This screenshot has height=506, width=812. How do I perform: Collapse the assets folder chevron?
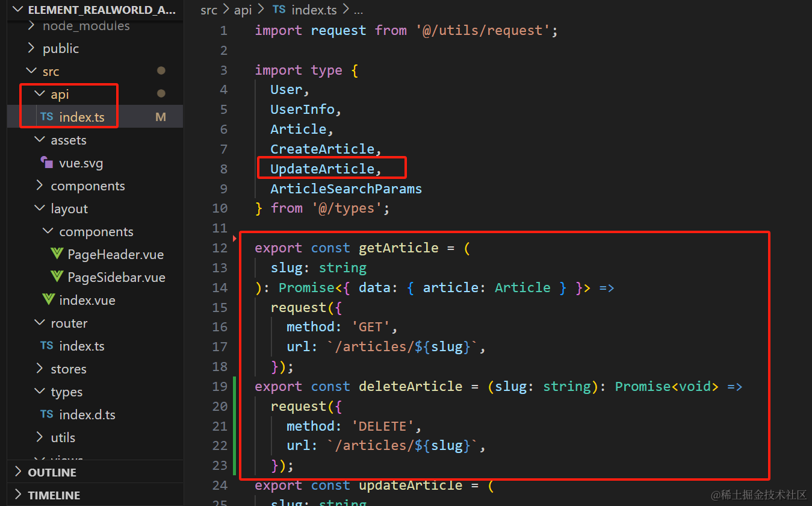tap(40, 140)
